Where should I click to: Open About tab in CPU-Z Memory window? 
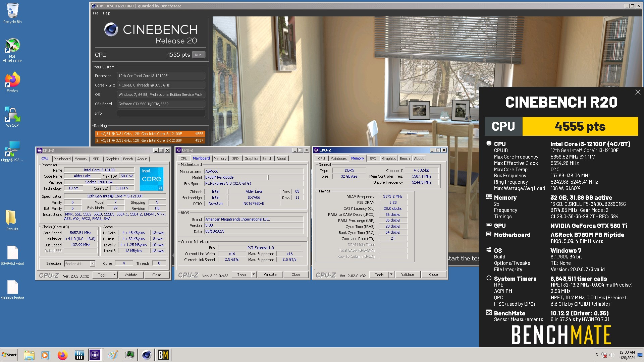(419, 159)
